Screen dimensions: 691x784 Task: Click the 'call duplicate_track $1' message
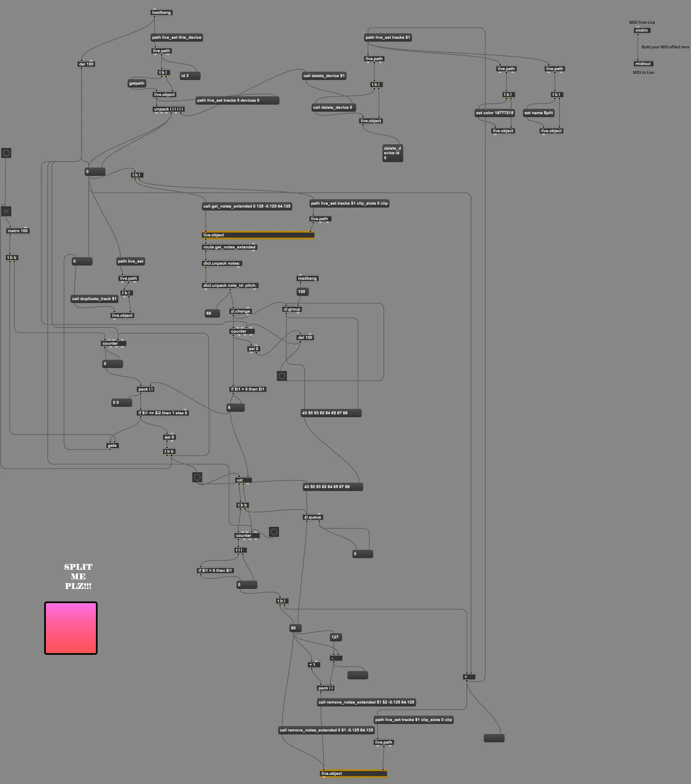pos(94,299)
